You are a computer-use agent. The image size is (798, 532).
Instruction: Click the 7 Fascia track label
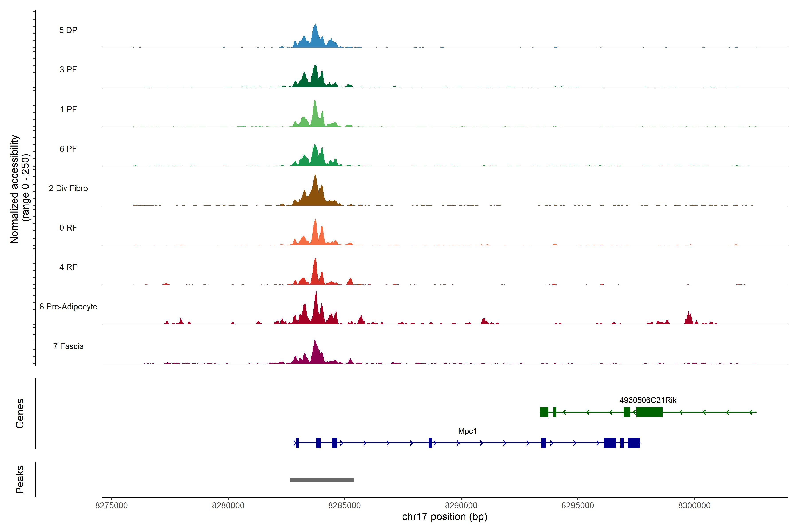point(68,346)
